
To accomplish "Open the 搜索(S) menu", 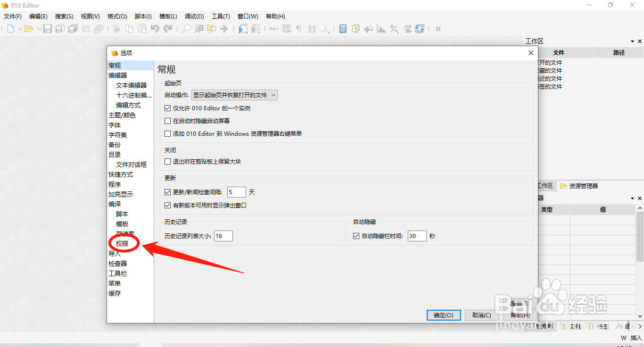I will 64,16.
